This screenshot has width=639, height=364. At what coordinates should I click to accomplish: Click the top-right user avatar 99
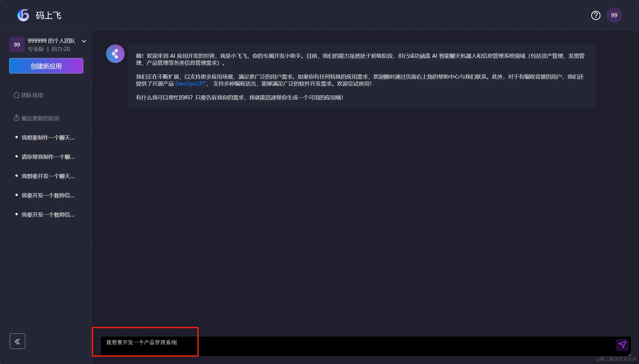[614, 15]
